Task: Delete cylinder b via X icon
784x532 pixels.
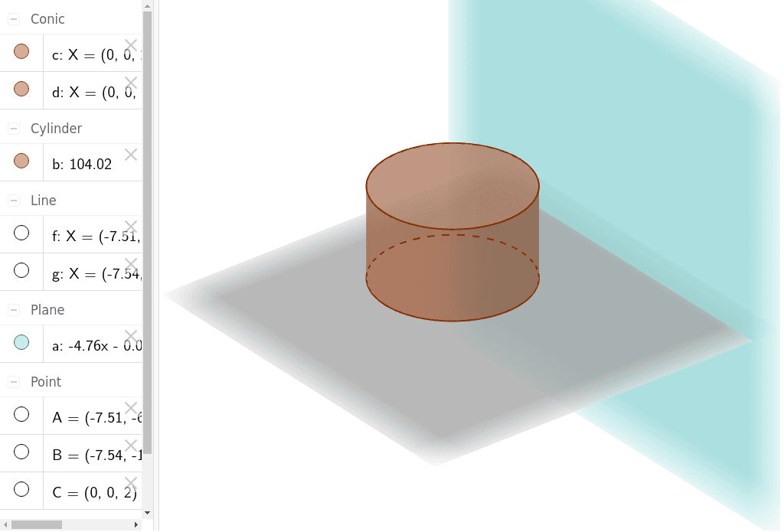Action: click(x=131, y=154)
